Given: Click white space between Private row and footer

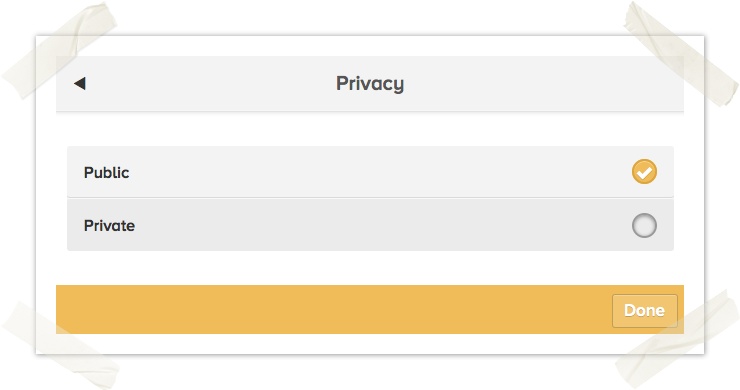Looking at the screenshot, I should 370,268.
